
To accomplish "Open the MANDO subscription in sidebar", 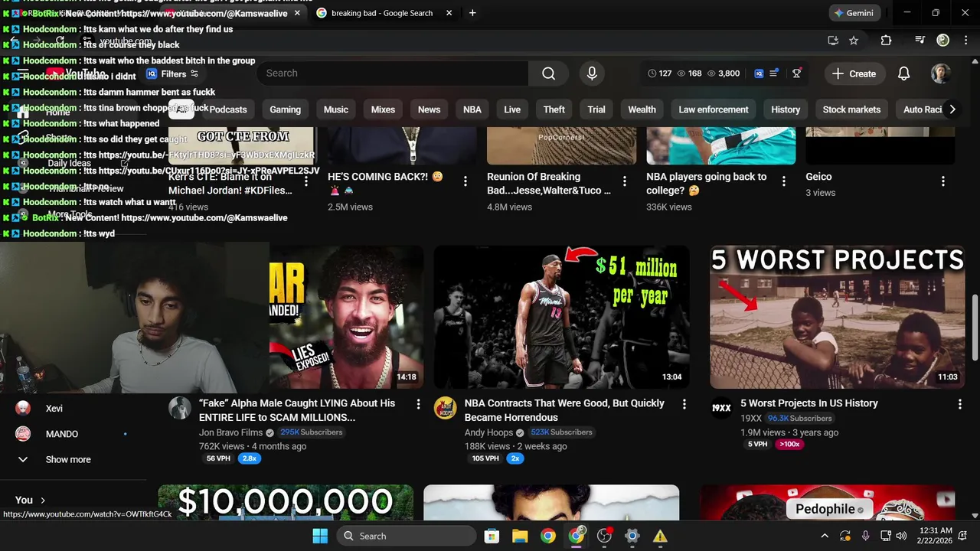I will coord(61,434).
